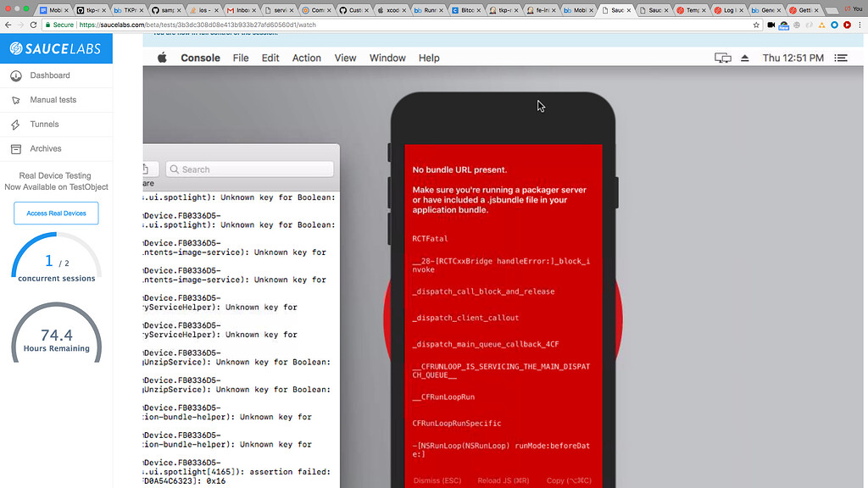The image size is (868, 488).
Task: Click the Access Real Devices button
Action: tap(56, 213)
